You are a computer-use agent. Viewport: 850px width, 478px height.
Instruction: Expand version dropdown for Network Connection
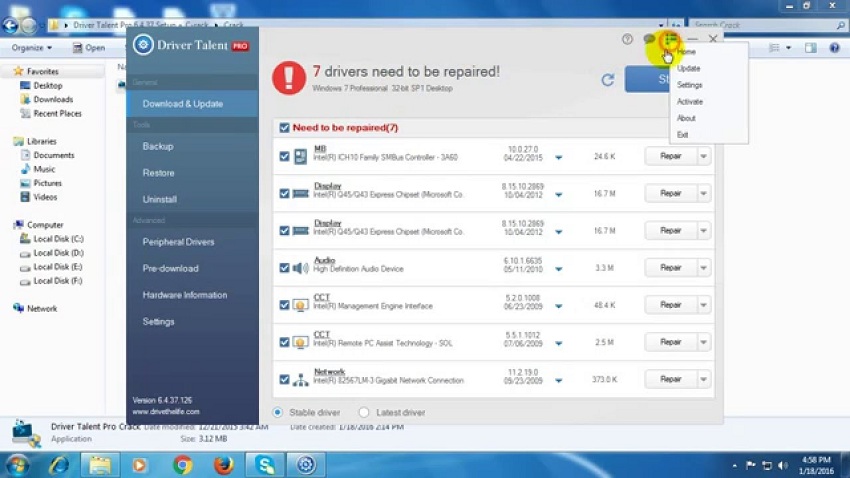[558, 381]
